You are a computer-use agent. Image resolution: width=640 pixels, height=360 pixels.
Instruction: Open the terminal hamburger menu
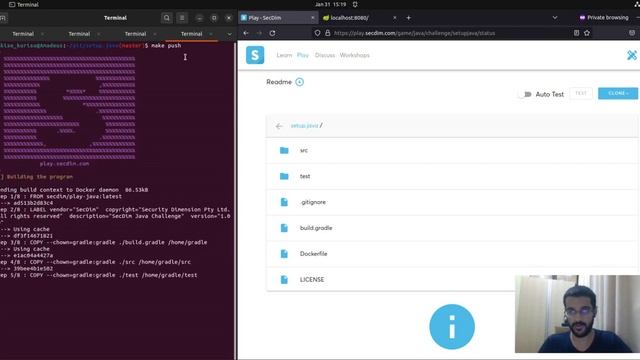coord(182,18)
